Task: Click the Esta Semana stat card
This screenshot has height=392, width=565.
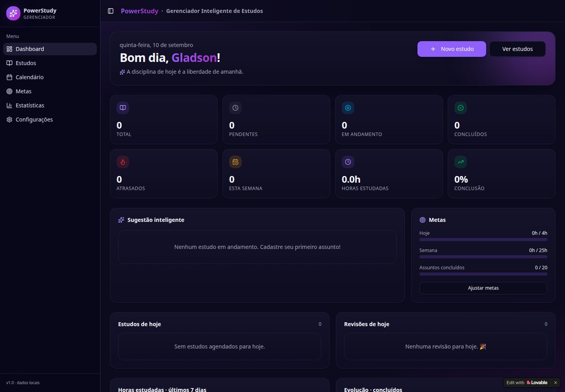Action: coord(276,174)
